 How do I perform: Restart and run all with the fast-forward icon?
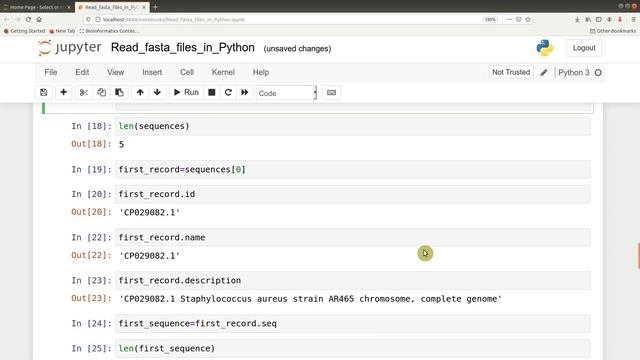coord(244,93)
